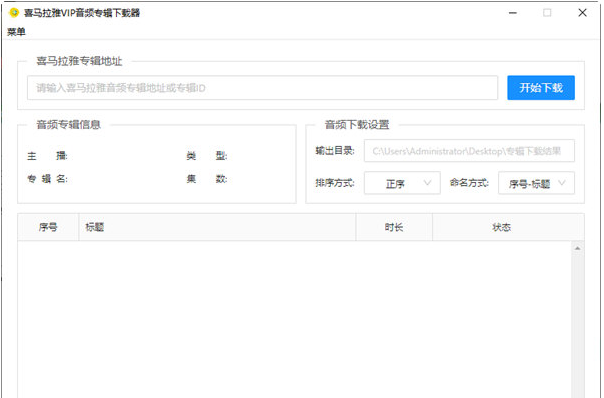The width and height of the screenshot is (604, 398).
Task: Click the 类型 label
Action: point(207,156)
